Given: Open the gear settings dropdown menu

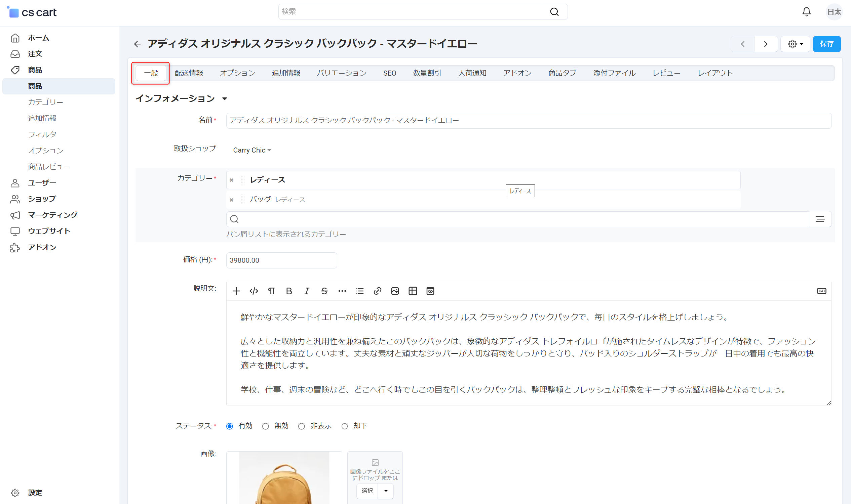Looking at the screenshot, I should (795, 44).
